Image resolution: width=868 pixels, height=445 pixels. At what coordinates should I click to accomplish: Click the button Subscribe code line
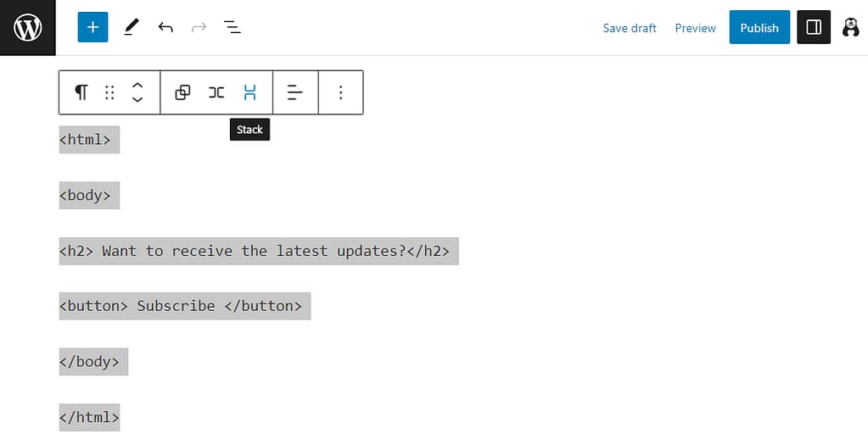[185, 306]
